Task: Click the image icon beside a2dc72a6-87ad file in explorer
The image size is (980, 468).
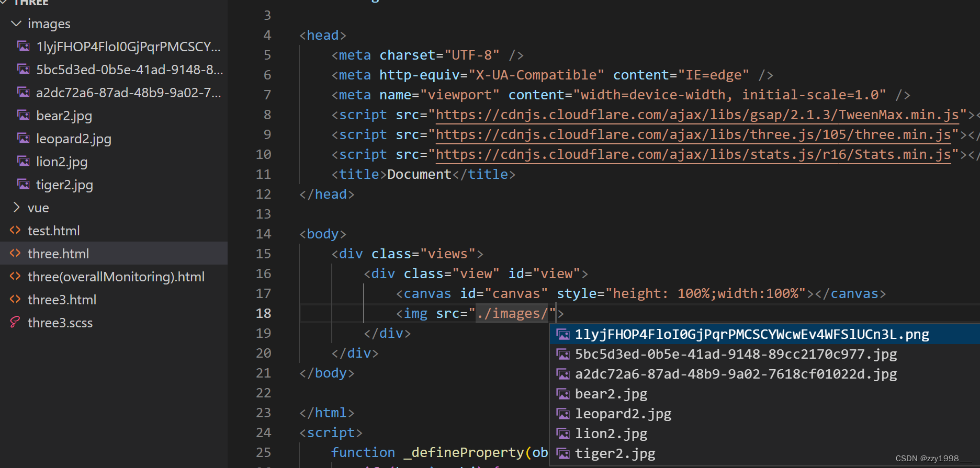Action: click(x=24, y=93)
